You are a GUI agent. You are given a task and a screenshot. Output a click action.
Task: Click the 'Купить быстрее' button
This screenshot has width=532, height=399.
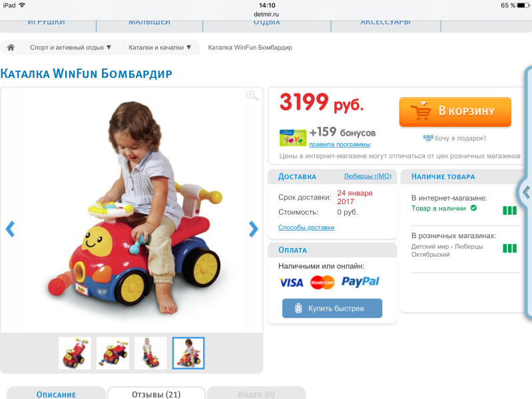[332, 308]
